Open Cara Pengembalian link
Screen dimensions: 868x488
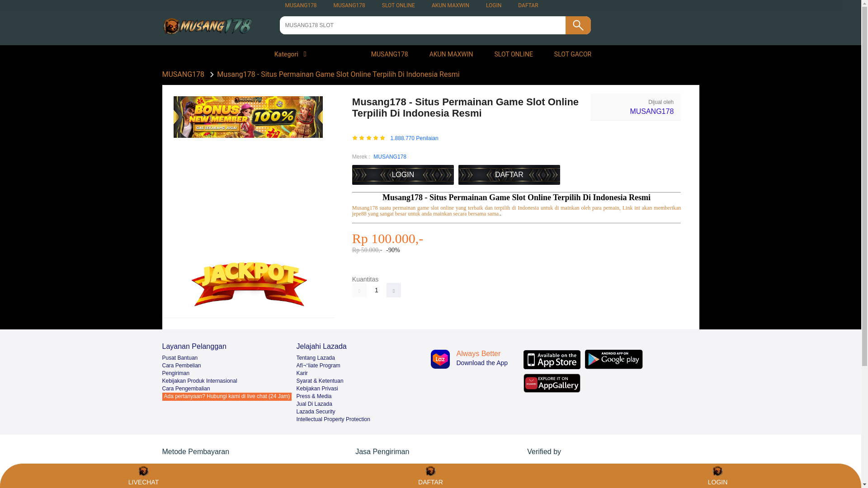pyautogui.click(x=186, y=389)
